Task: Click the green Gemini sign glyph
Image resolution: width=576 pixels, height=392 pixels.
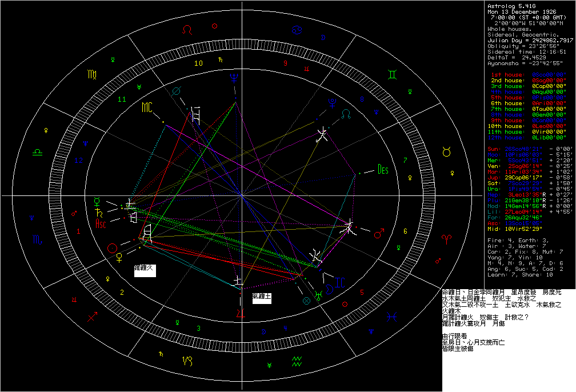Action: click(x=394, y=74)
